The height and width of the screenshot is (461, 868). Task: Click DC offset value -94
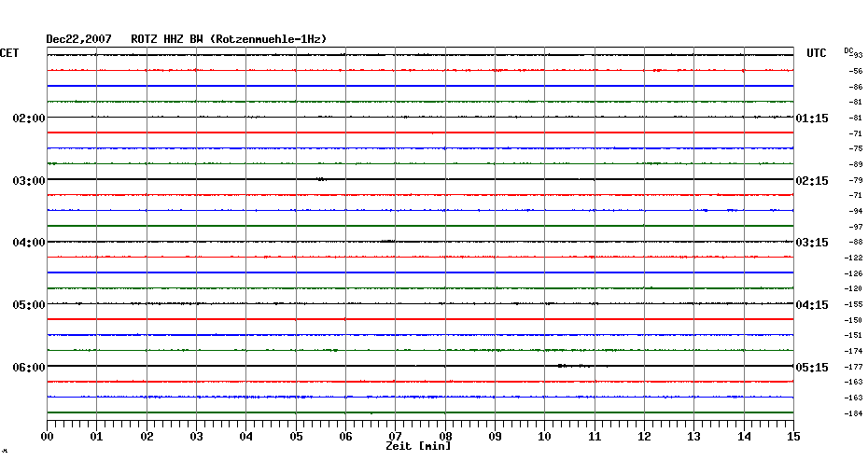(855, 212)
